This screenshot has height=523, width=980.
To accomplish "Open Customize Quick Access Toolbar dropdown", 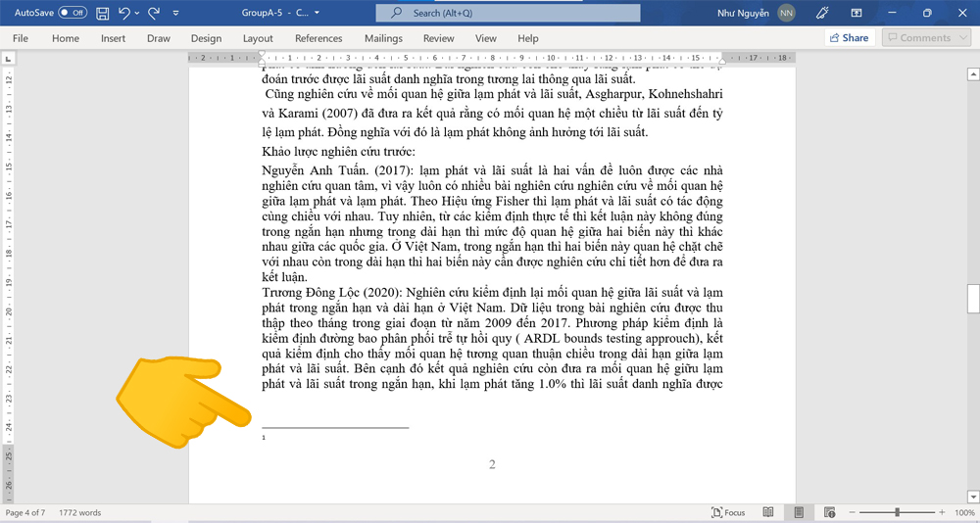I will (x=175, y=13).
